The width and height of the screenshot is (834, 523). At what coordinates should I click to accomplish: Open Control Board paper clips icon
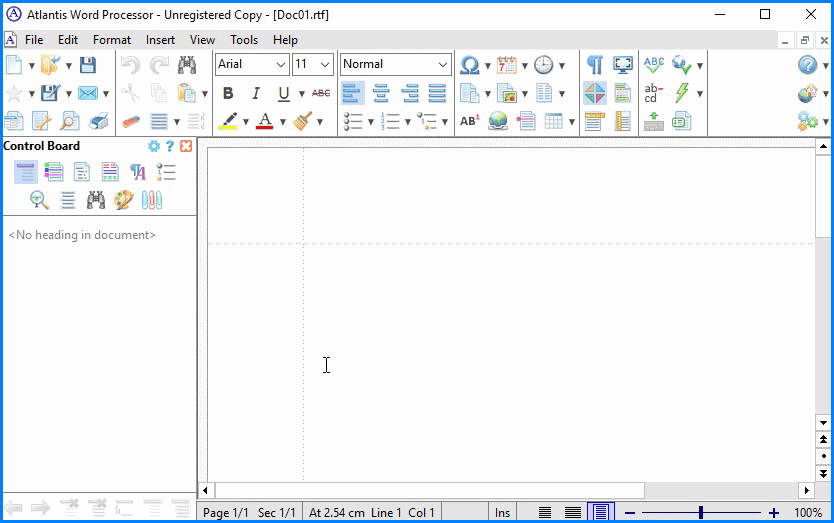(152, 200)
